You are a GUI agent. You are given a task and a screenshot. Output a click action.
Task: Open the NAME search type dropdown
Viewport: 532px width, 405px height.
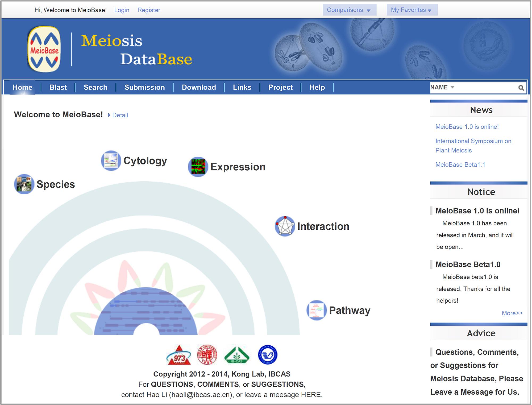pos(442,87)
